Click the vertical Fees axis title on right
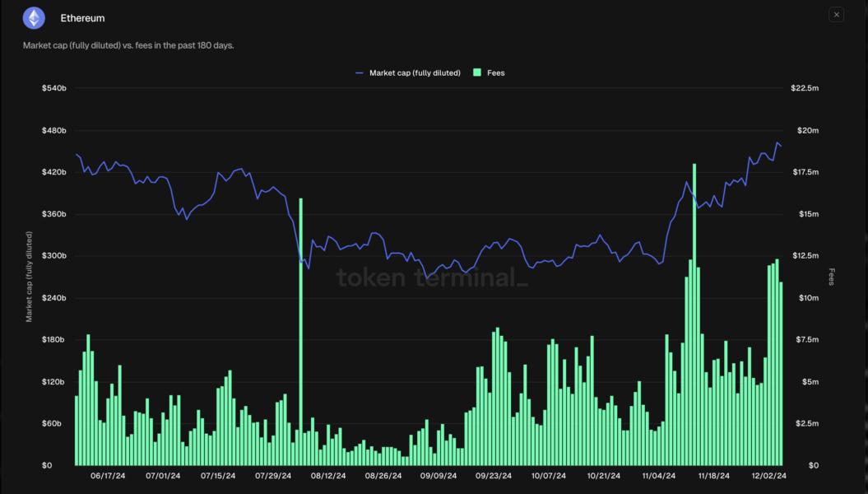 (x=832, y=277)
